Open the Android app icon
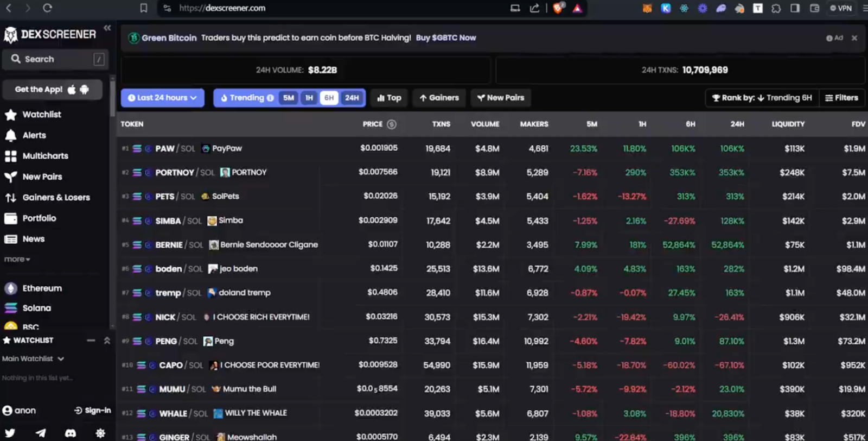This screenshot has height=441, width=868. tap(84, 90)
